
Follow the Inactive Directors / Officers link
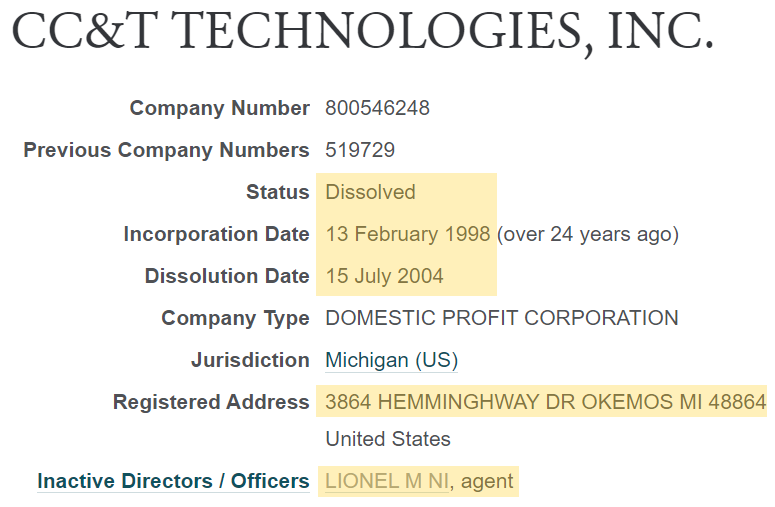(173, 481)
